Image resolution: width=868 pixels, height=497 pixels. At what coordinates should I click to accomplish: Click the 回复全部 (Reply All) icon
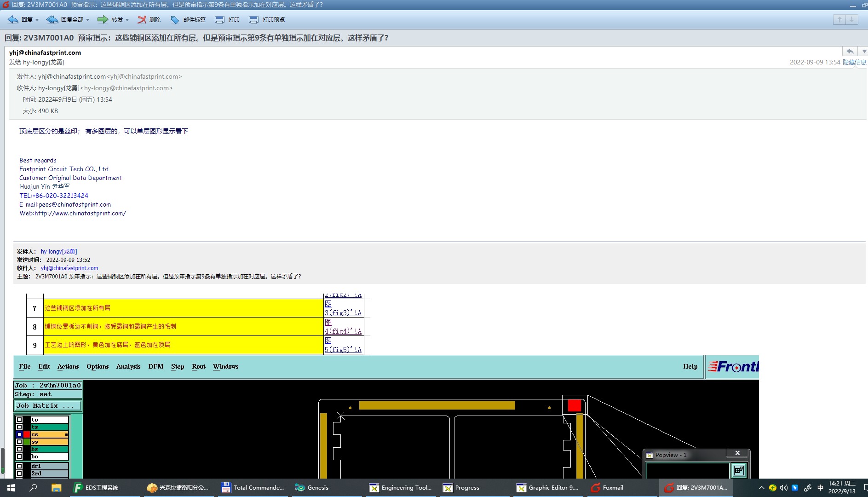[x=52, y=20]
